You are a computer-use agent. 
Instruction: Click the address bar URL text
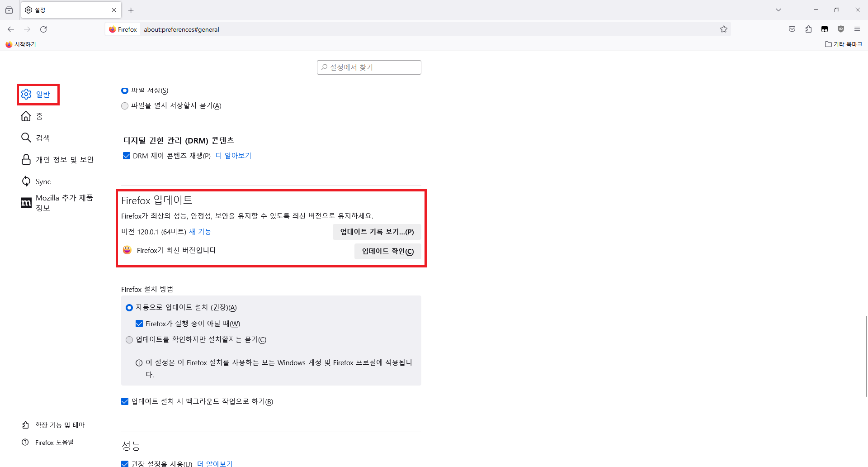(x=181, y=29)
